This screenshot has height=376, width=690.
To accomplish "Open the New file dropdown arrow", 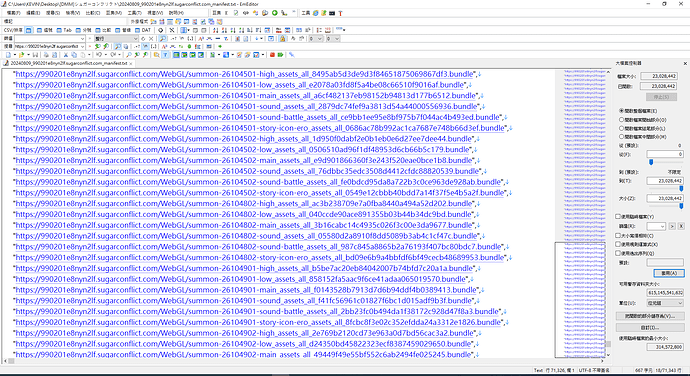I will [x=15, y=55].
